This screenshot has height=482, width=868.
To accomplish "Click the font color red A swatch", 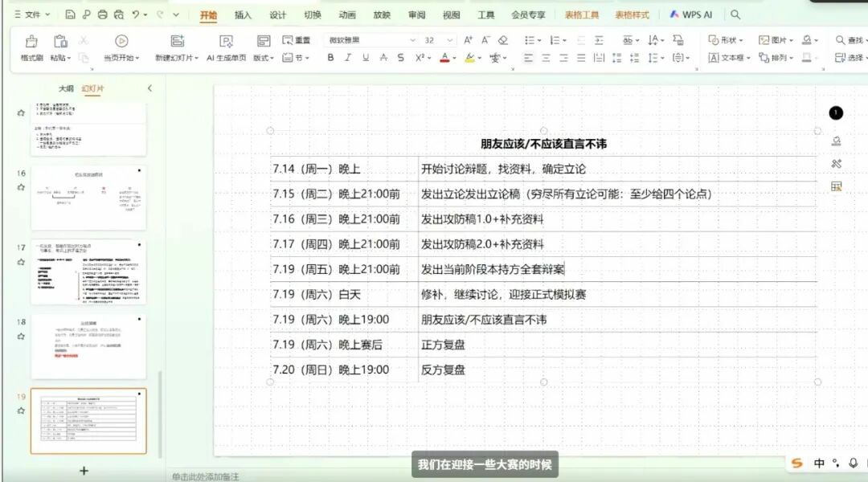I will (443, 58).
